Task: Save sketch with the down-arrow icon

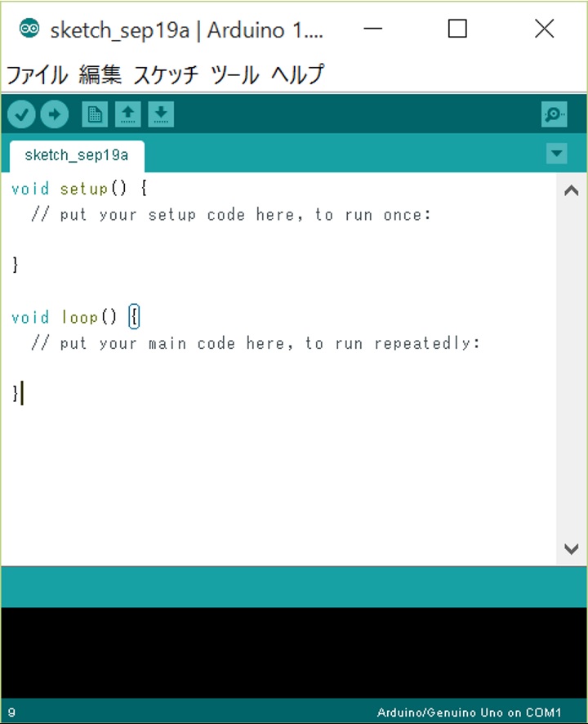Action: 161,114
